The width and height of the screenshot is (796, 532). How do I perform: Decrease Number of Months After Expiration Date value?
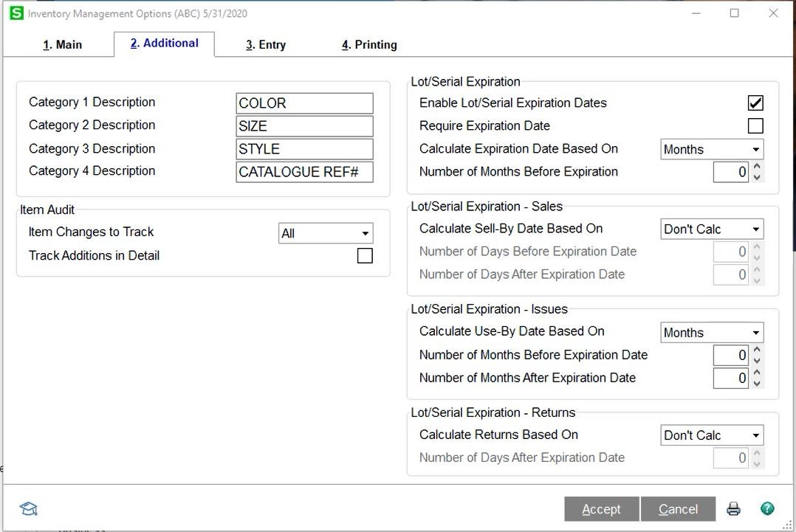pos(755,382)
